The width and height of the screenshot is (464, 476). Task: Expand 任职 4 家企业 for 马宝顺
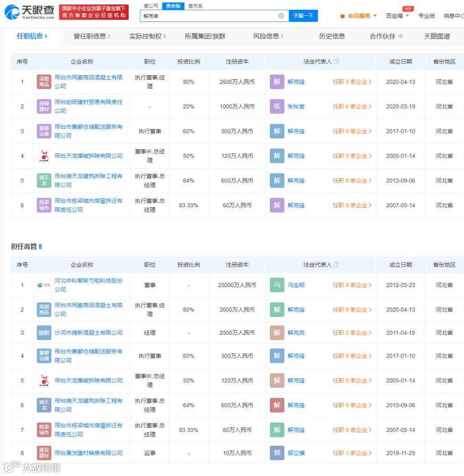click(352, 285)
